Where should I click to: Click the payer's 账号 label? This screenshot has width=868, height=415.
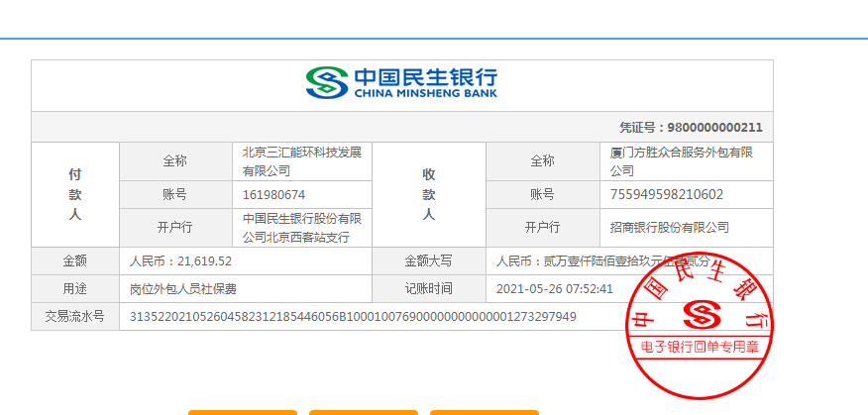tap(175, 195)
